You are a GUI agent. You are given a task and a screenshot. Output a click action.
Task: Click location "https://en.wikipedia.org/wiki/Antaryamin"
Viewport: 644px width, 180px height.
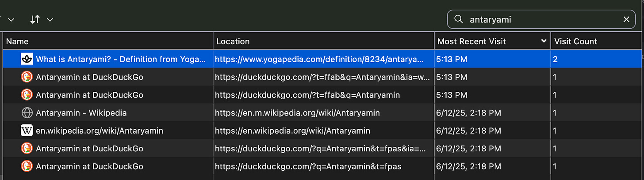[292, 131]
